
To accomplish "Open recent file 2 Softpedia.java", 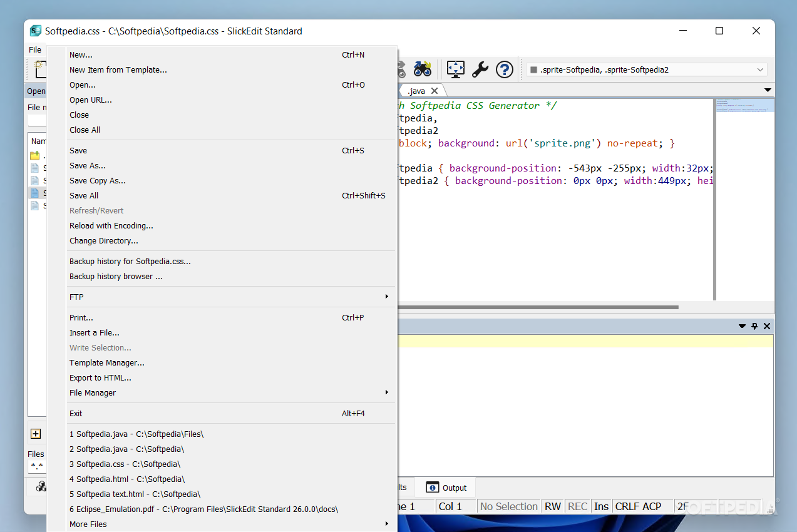I will click(231, 449).
